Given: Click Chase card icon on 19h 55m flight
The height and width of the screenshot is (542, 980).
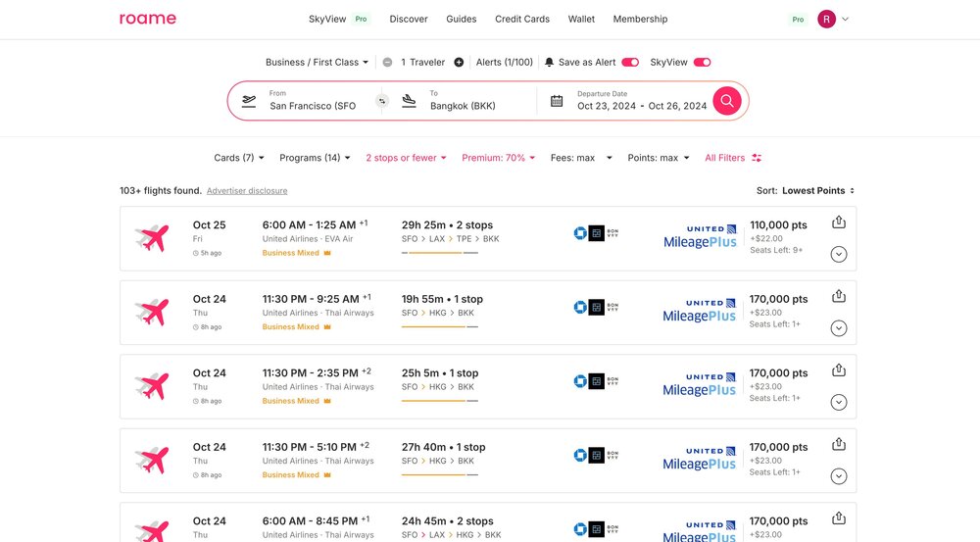Looking at the screenshot, I should 580,308.
